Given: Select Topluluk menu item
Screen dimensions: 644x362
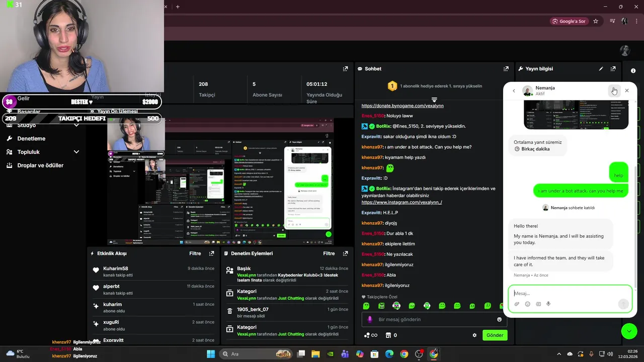Looking at the screenshot, I should pyautogui.click(x=28, y=152).
